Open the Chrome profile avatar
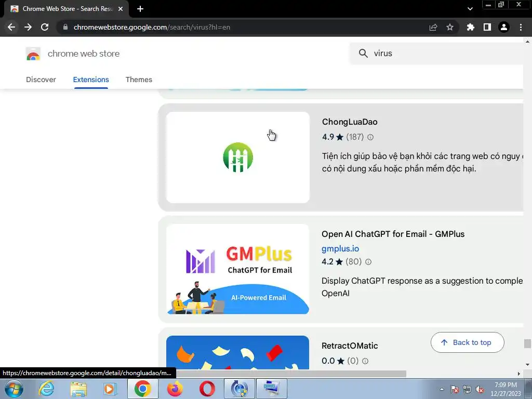The width and height of the screenshot is (532, 399). pos(504,27)
